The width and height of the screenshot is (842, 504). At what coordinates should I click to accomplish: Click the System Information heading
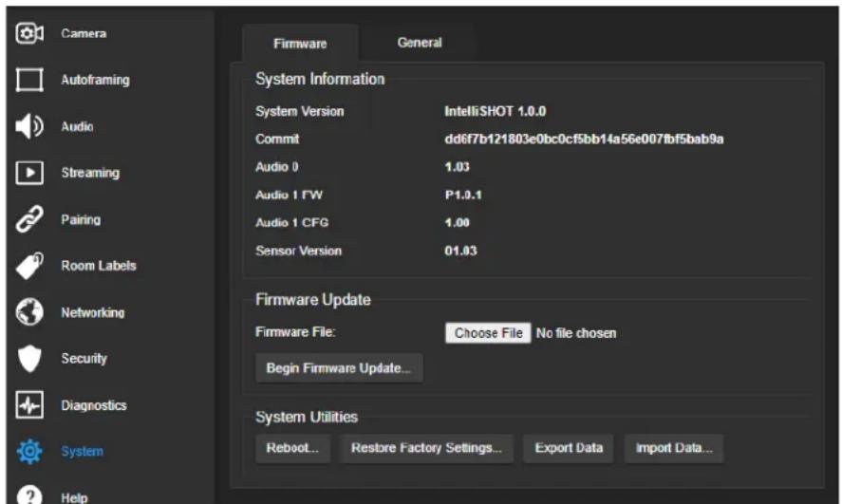pos(320,80)
